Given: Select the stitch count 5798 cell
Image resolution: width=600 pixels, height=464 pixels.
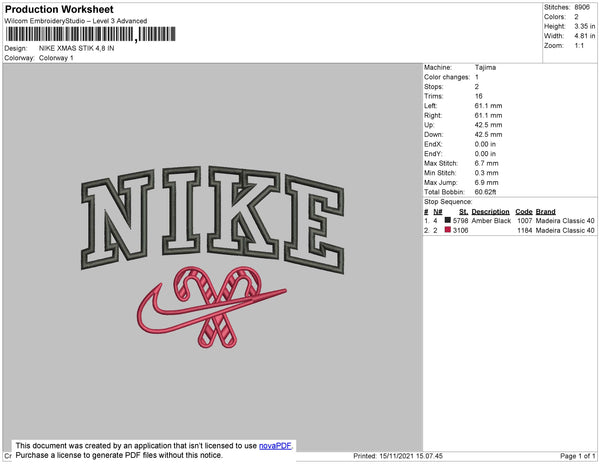Looking at the screenshot, I should pos(460,221).
